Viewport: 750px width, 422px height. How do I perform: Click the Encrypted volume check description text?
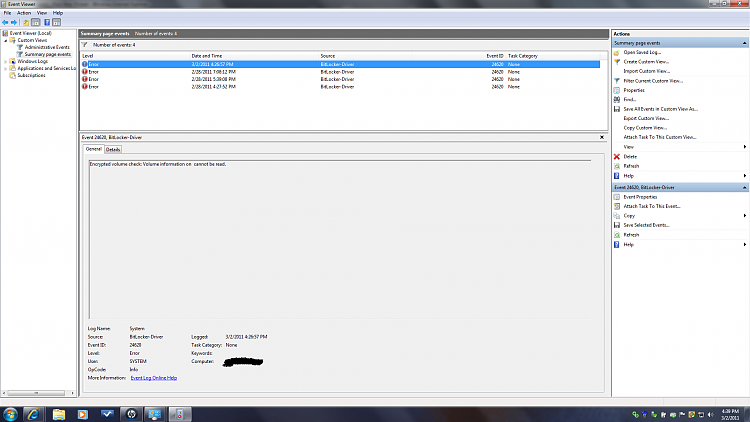158,164
